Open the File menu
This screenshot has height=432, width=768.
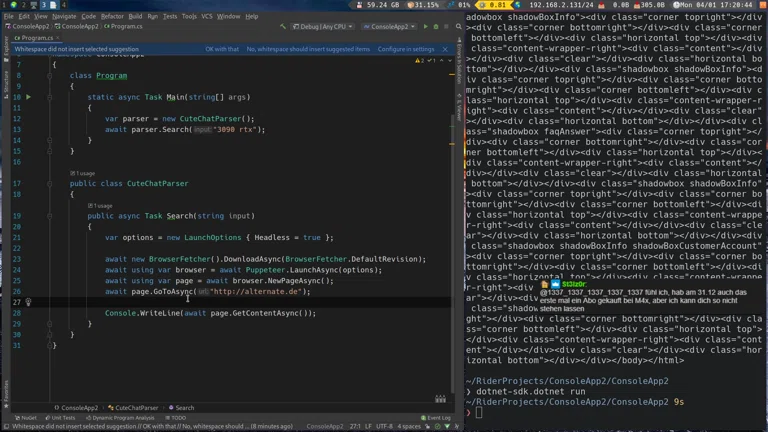[9, 16]
